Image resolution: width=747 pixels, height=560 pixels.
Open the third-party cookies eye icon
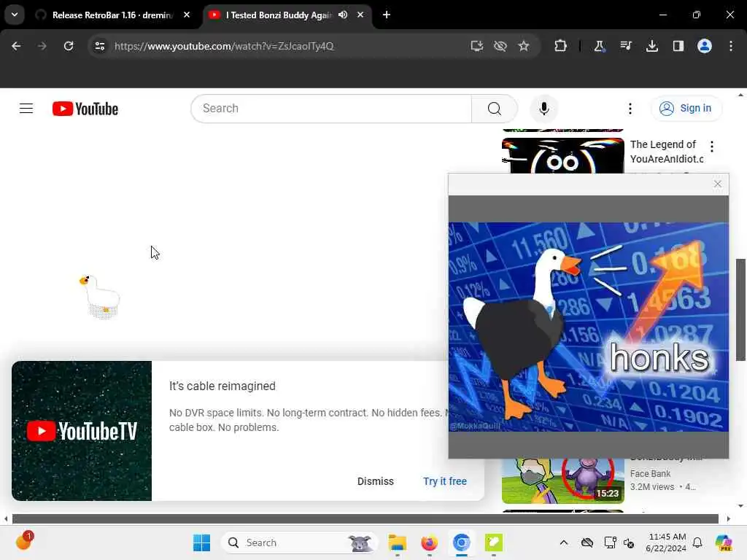pyautogui.click(x=500, y=46)
